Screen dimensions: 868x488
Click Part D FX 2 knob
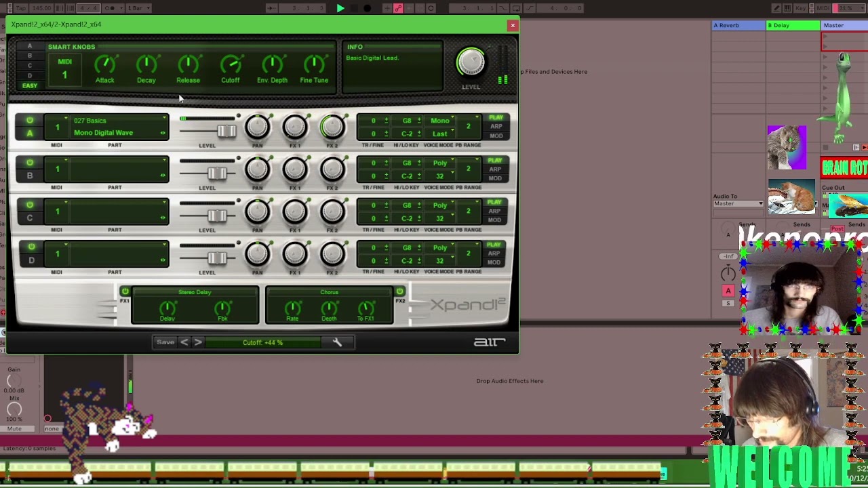pyautogui.click(x=332, y=254)
